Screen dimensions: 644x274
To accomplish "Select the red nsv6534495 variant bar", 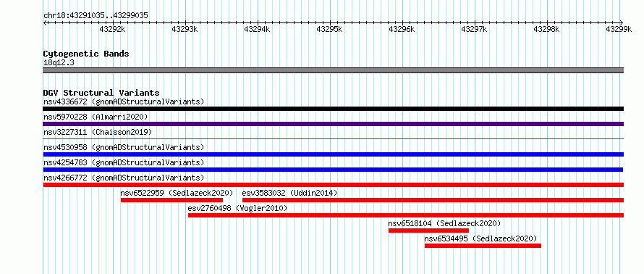I will 483,246.
